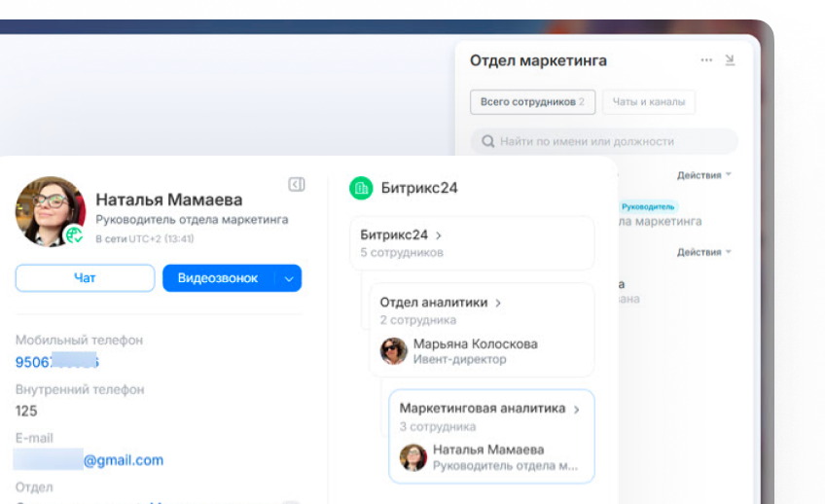Click Наталья Мамаева's avatar in Маркетинговая аналитика card
The height and width of the screenshot is (504, 825).
[413, 457]
